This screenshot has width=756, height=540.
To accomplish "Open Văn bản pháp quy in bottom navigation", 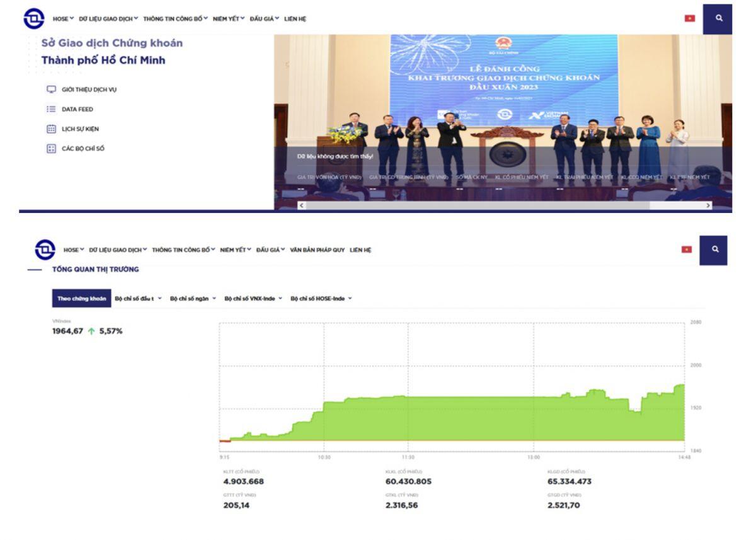I will pyautogui.click(x=318, y=250).
